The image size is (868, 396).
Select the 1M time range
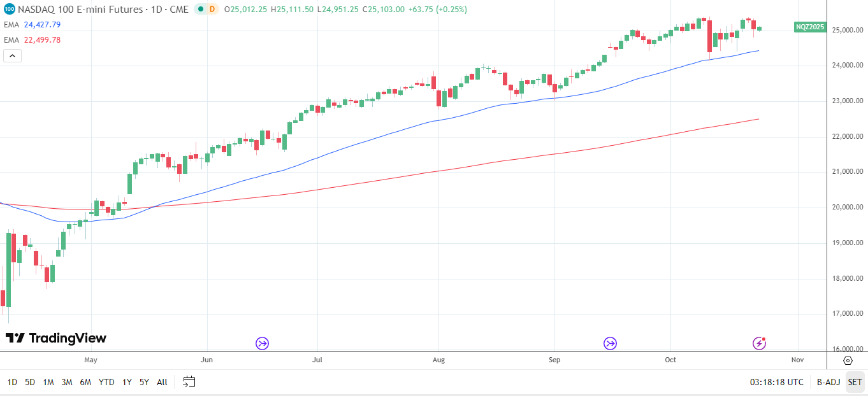(48, 382)
